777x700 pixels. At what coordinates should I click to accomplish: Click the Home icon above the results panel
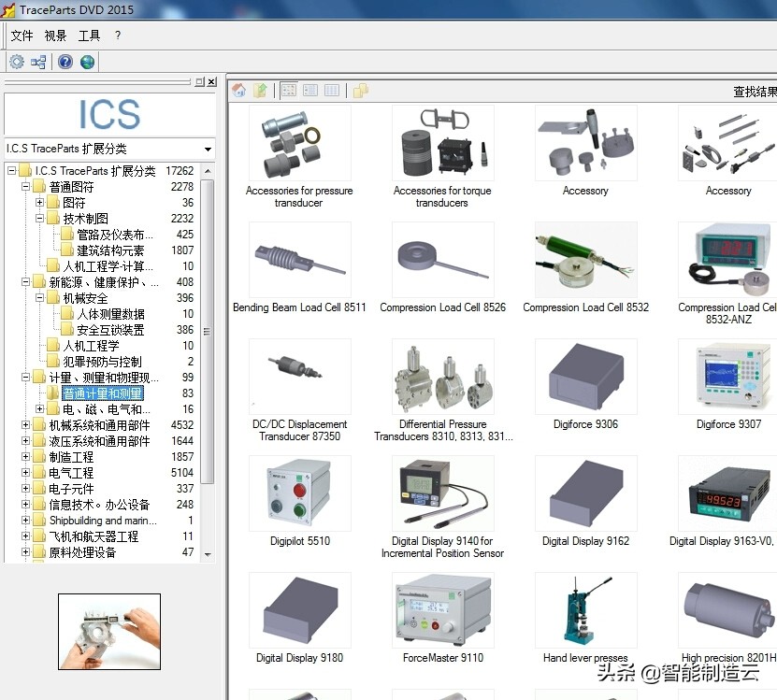pyautogui.click(x=239, y=90)
